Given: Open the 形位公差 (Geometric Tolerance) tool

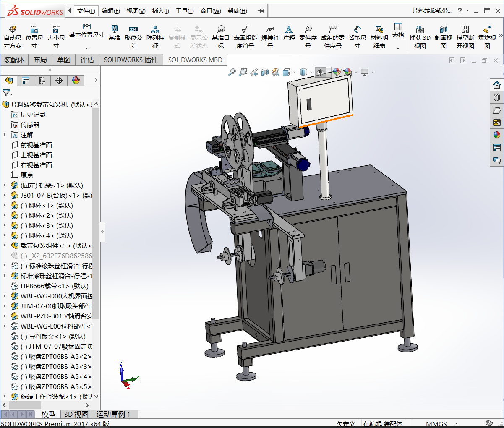Looking at the screenshot, I should [x=133, y=37].
